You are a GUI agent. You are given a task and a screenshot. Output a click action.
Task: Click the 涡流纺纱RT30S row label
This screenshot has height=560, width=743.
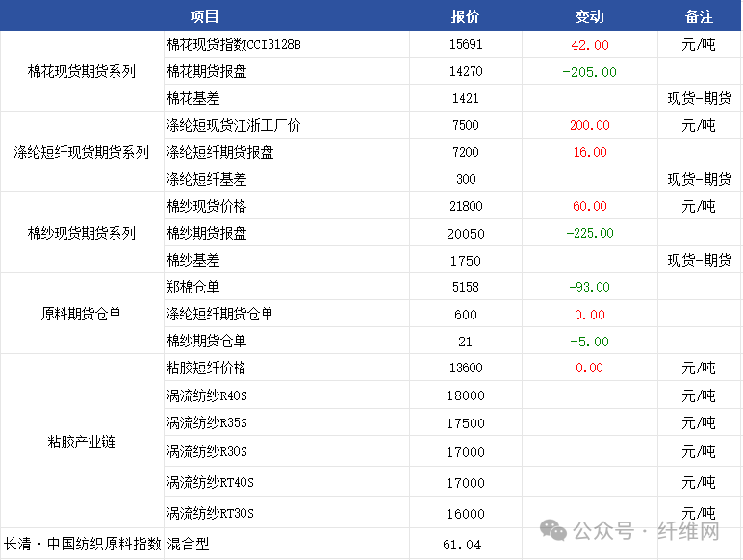click(x=210, y=513)
